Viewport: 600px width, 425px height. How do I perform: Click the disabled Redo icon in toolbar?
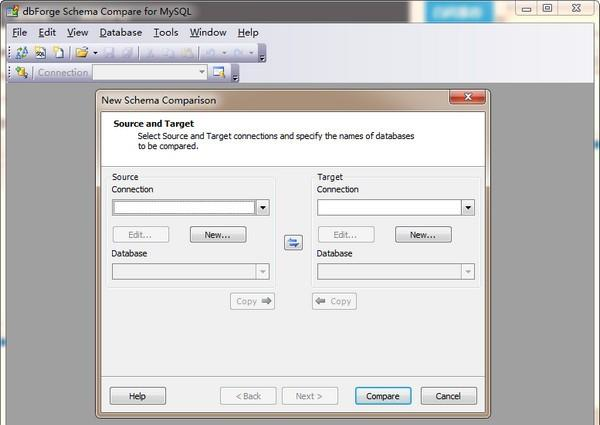click(238, 53)
